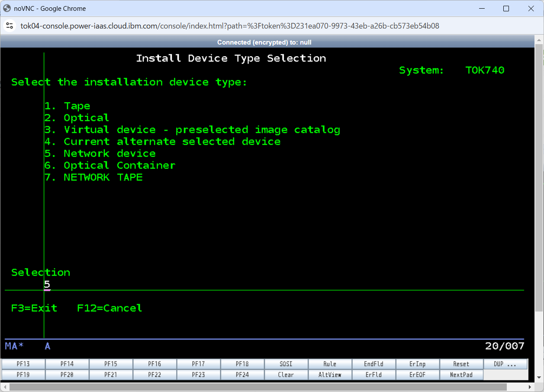This screenshot has height=392, width=544.
Task: Click the '1. Tape' option text
Action: tap(67, 106)
